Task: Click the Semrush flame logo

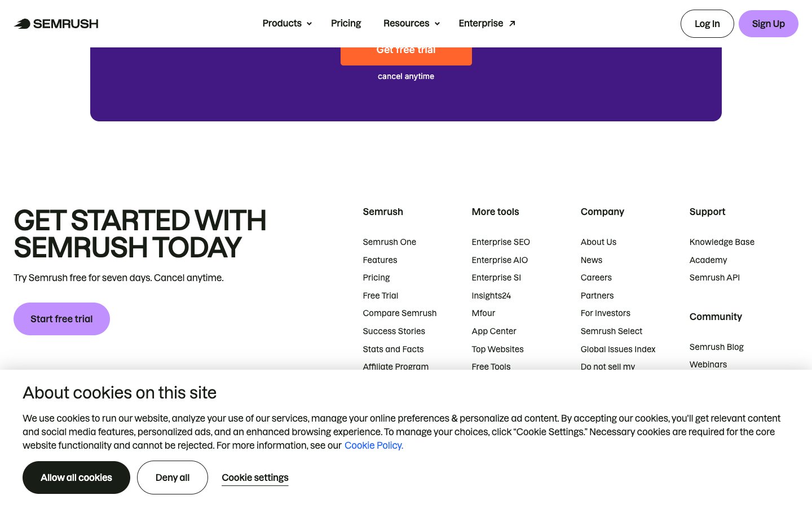Action: (x=23, y=24)
